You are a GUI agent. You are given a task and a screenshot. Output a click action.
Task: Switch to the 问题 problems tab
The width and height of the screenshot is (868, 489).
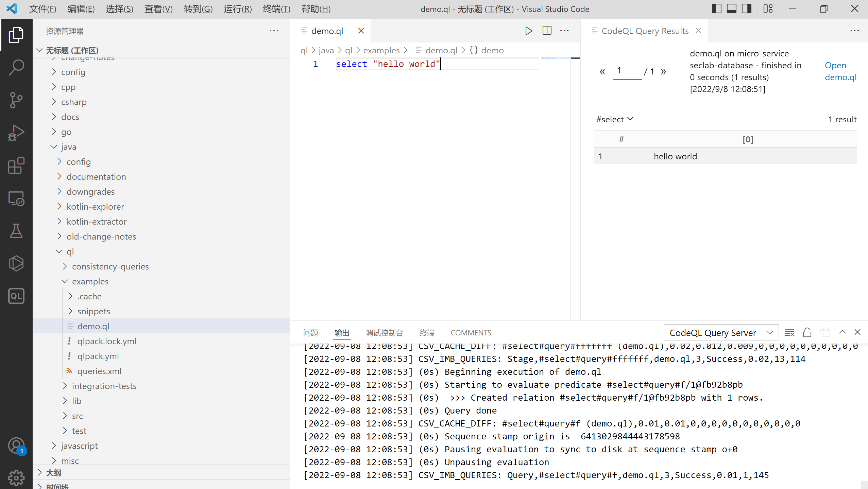click(x=310, y=333)
